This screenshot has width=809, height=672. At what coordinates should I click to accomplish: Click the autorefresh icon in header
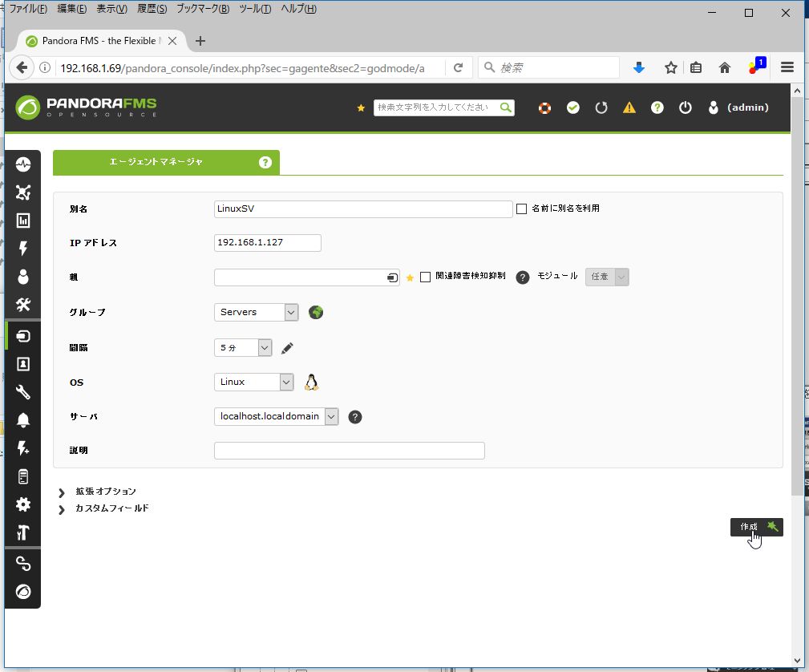tap(601, 108)
